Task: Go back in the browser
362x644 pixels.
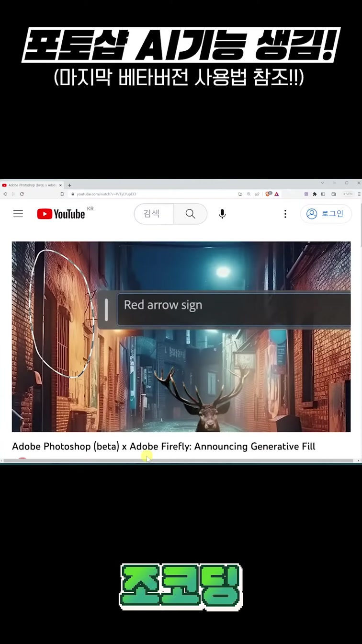Action: [5, 194]
